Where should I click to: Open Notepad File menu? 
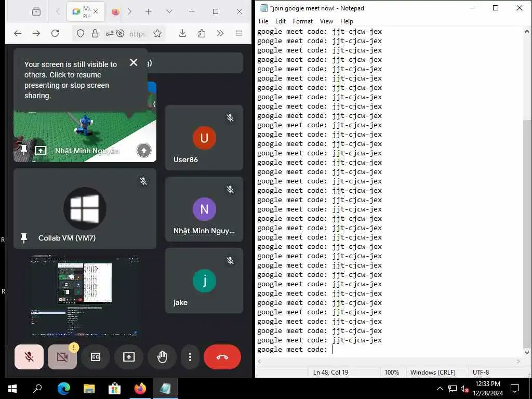click(263, 21)
